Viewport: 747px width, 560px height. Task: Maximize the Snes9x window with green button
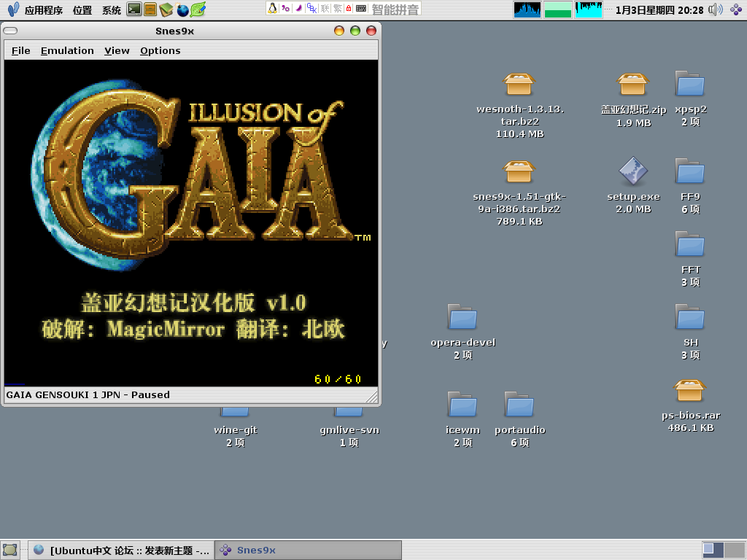pyautogui.click(x=355, y=31)
